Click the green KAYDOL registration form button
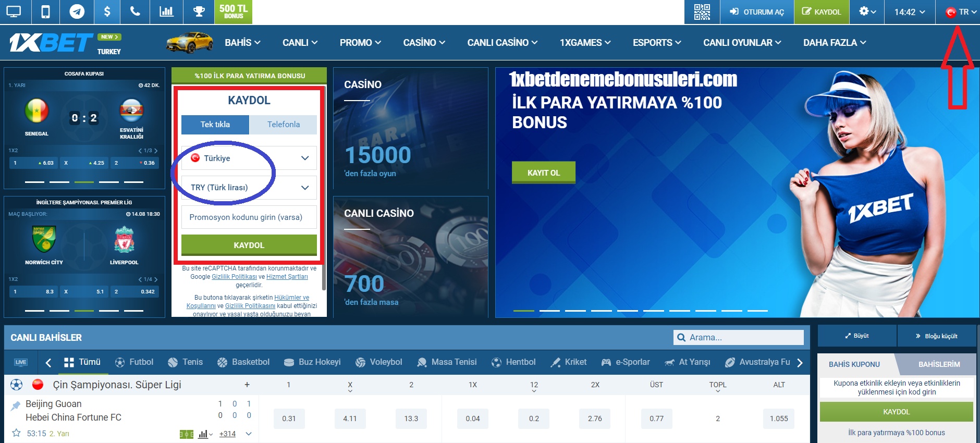 coord(249,245)
